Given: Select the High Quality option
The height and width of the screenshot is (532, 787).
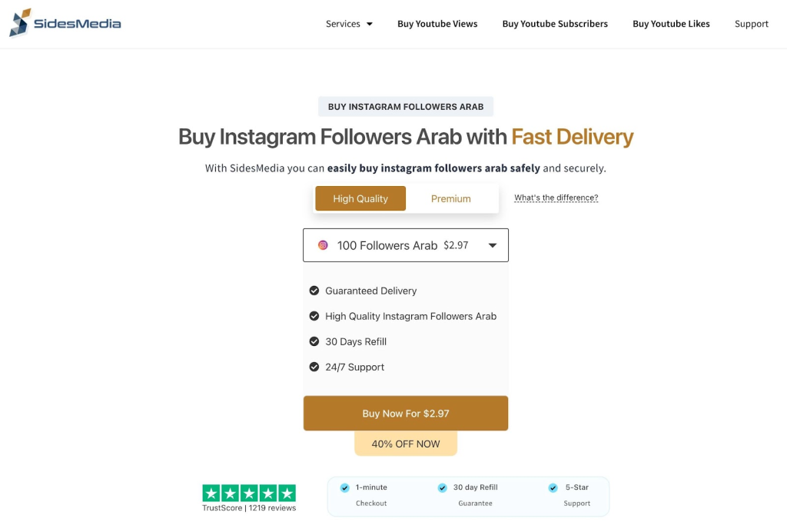Looking at the screenshot, I should point(360,198).
